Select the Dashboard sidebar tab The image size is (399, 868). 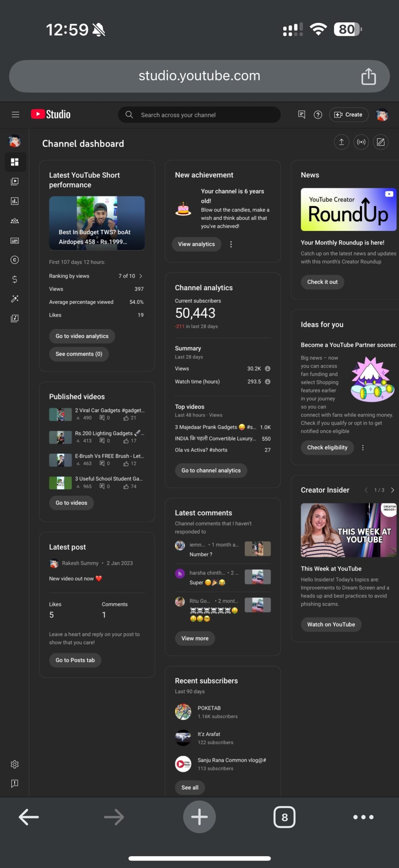(15, 162)
